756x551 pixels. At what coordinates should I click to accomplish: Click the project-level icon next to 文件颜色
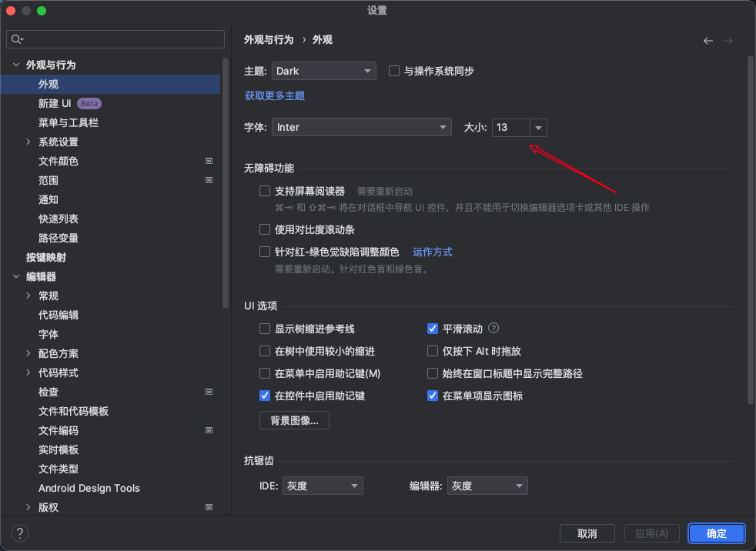tap(209, 161)
